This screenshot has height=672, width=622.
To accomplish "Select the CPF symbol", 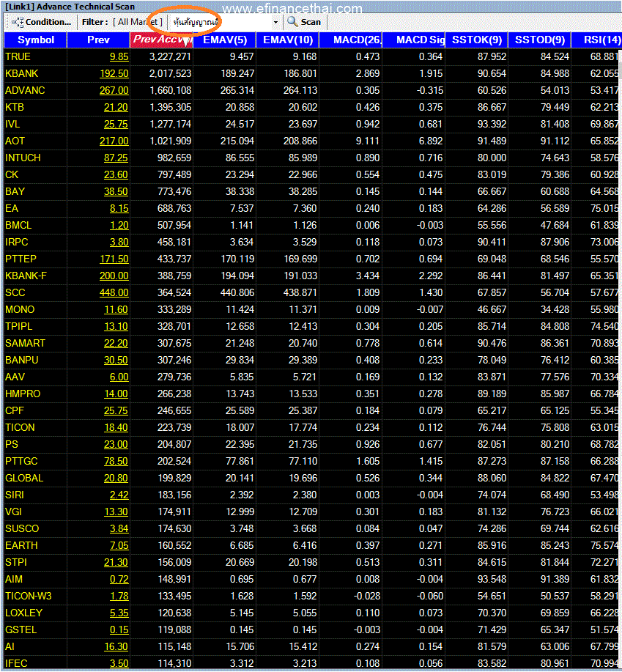I will (15, 410).
